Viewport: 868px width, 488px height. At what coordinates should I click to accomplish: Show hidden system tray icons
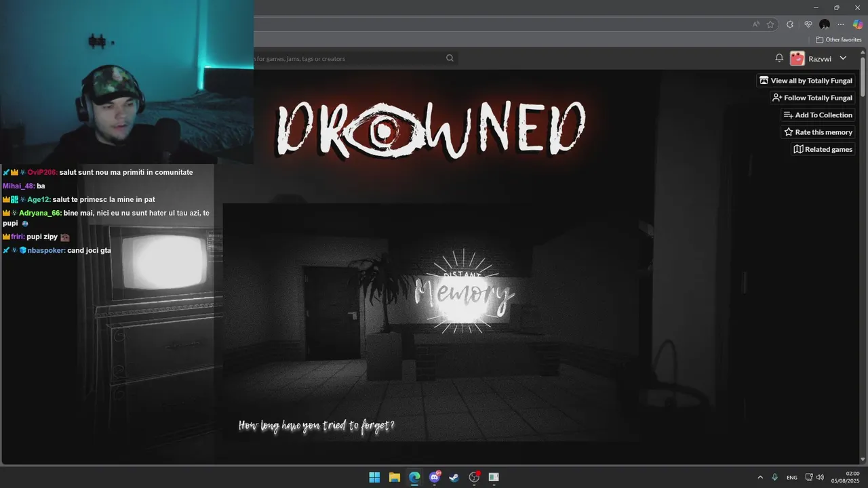759,477
